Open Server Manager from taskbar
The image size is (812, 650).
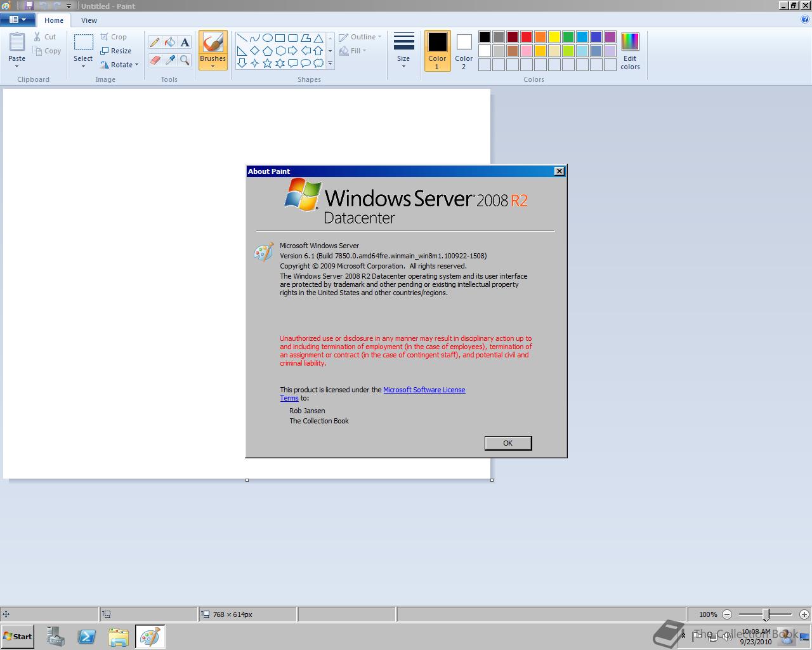(x=56, y=637)
